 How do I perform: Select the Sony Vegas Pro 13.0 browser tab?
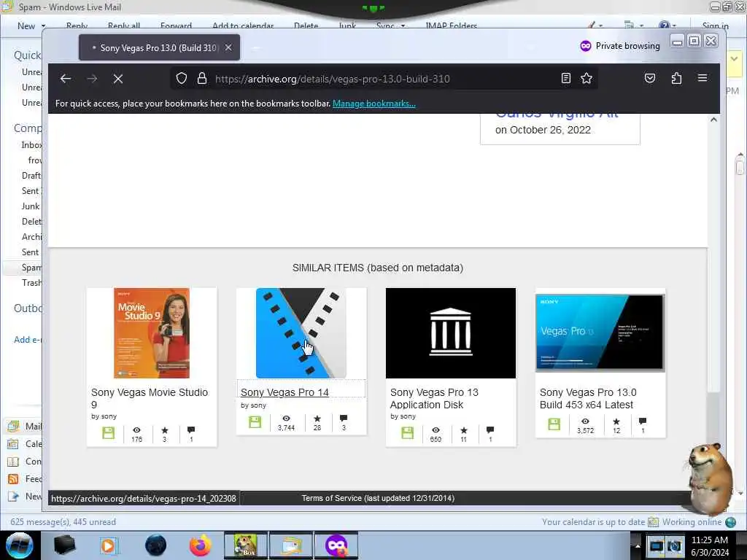click(x=160, y=47)
